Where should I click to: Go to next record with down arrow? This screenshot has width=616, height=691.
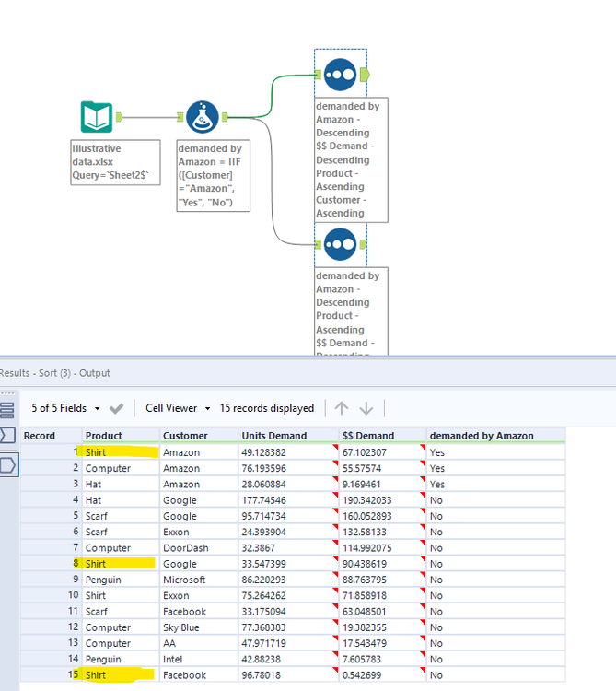click(366, 408)
